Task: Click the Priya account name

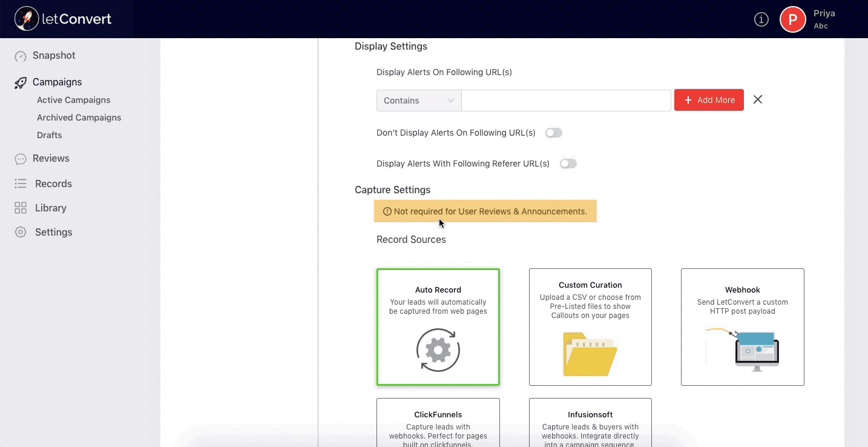Action: click(x=824, y=14)
